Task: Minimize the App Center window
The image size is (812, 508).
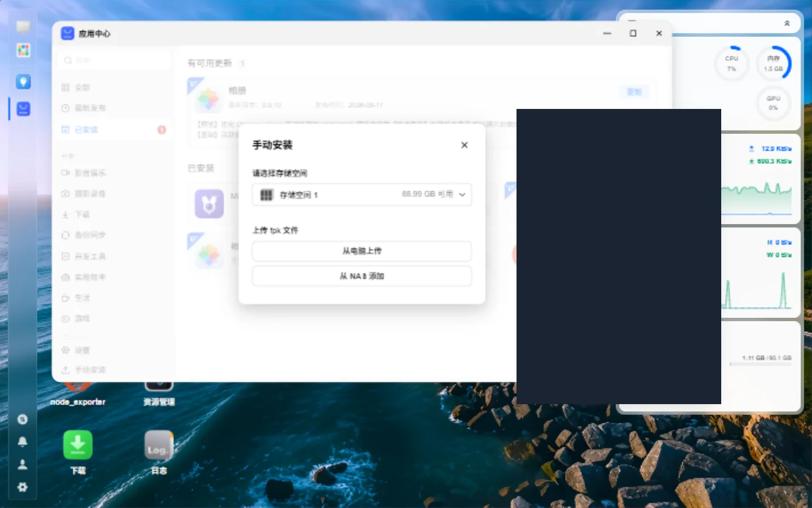Action: coord(607,33)
